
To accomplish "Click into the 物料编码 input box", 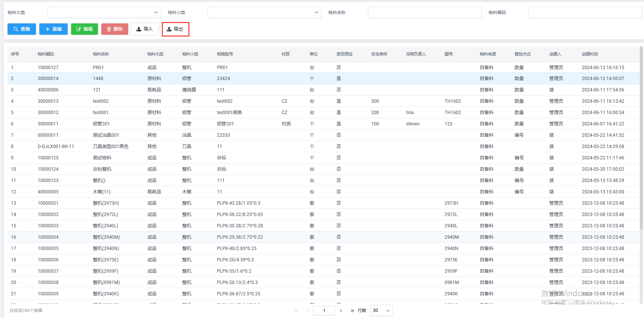I will click(585, 12).
